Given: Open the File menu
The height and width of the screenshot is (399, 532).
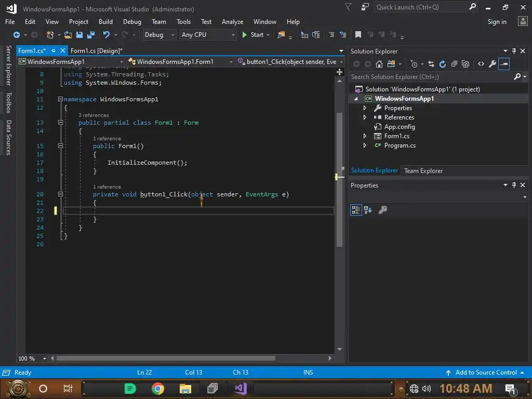Looking at the screenshot, I should click(10, 22).
